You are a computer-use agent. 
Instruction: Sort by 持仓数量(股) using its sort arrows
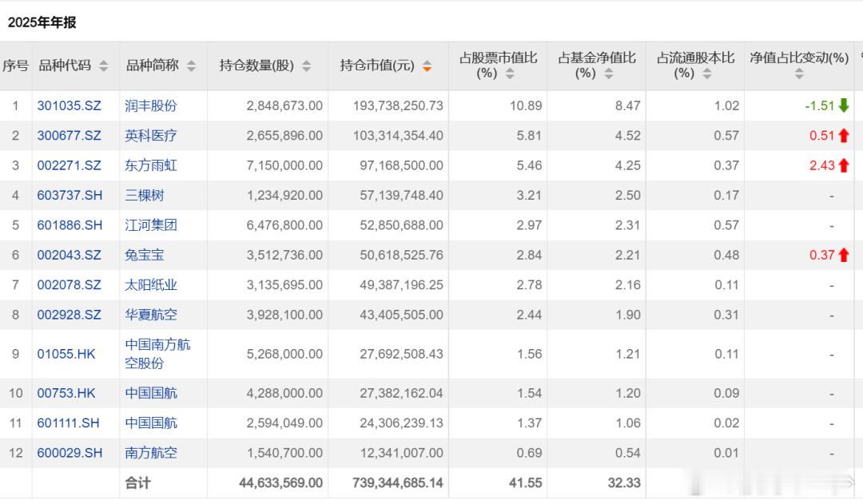pyautogui.click(x=307, y=66)
